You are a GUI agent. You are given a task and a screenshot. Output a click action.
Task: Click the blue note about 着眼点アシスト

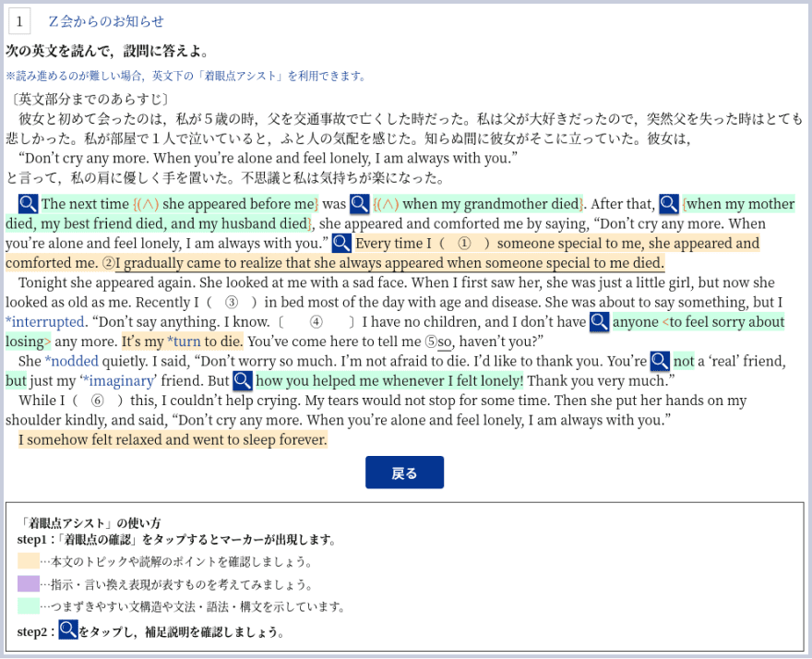pos(185,77)
